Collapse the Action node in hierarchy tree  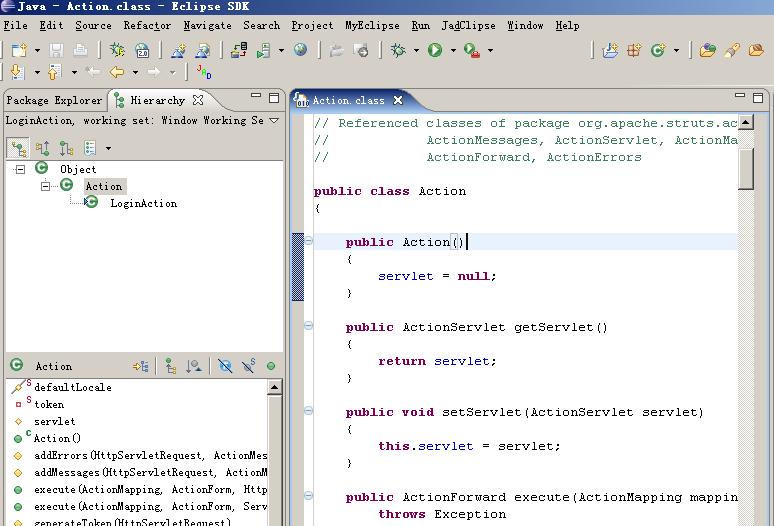(x=45, y=187)
